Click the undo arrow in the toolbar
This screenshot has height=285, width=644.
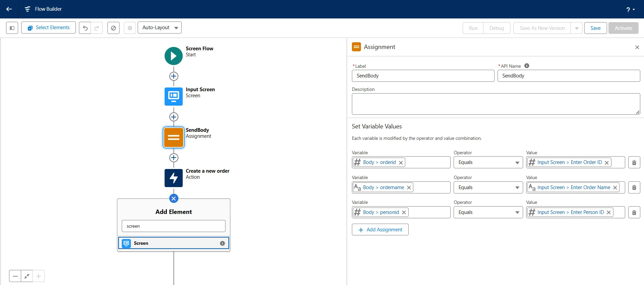85,28
